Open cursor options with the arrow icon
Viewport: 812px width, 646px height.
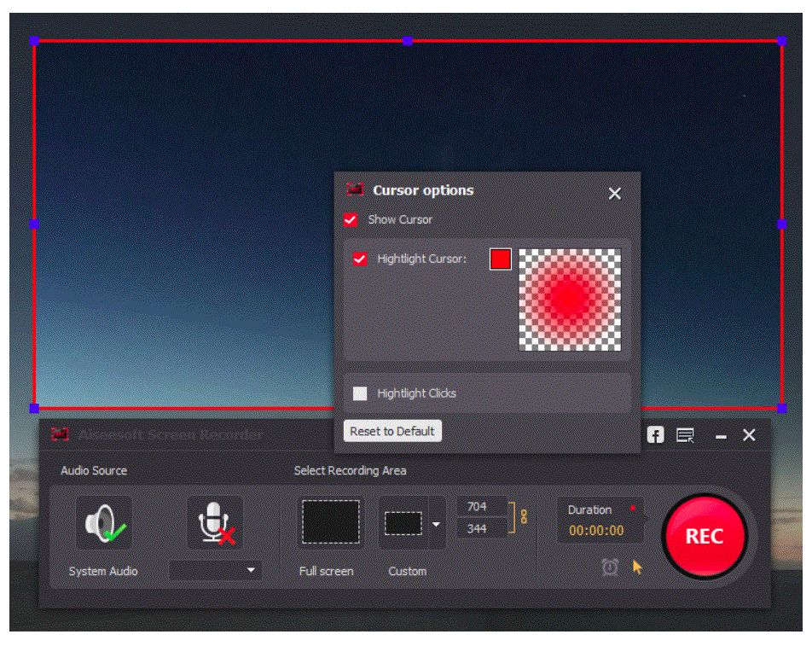637,567
